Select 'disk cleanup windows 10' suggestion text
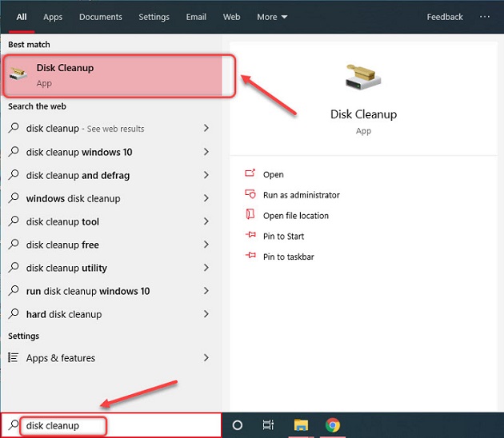This screenshot has width=504, height=438. [79, 152]
